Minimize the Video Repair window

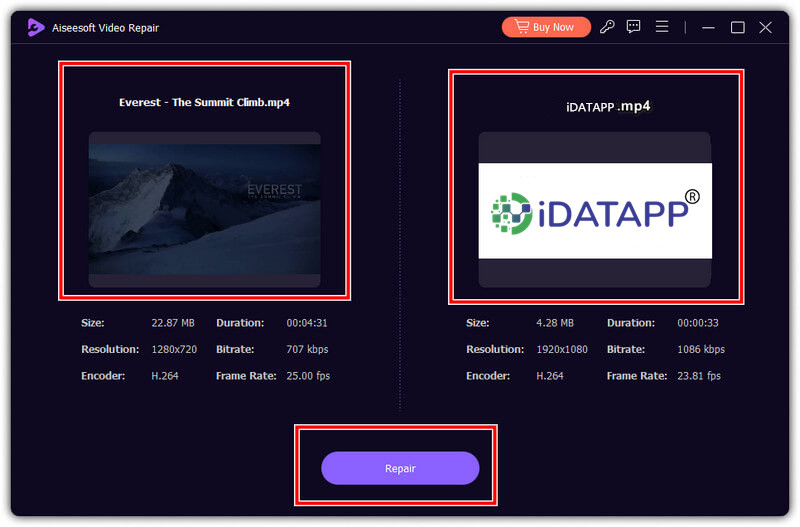click(x=710, y=27)
